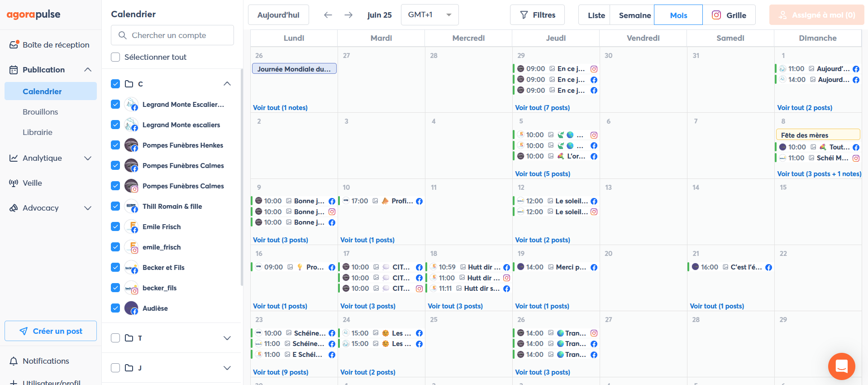Click Notifications bell icon
868x385 pixels.
[14, 361]
